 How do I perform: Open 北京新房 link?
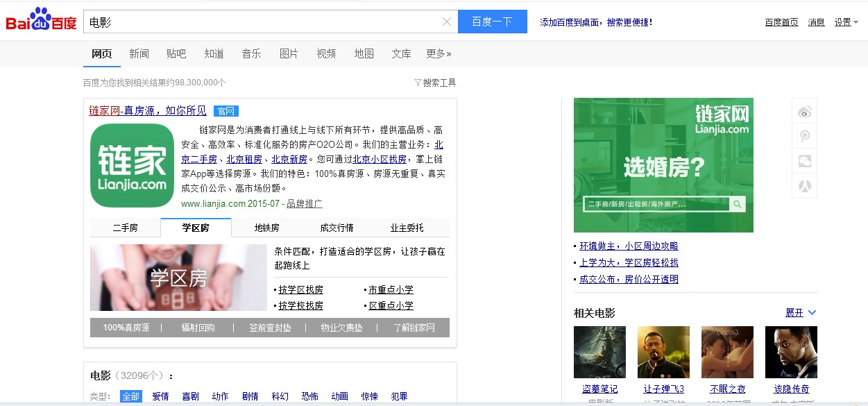[x=289, y=159]
